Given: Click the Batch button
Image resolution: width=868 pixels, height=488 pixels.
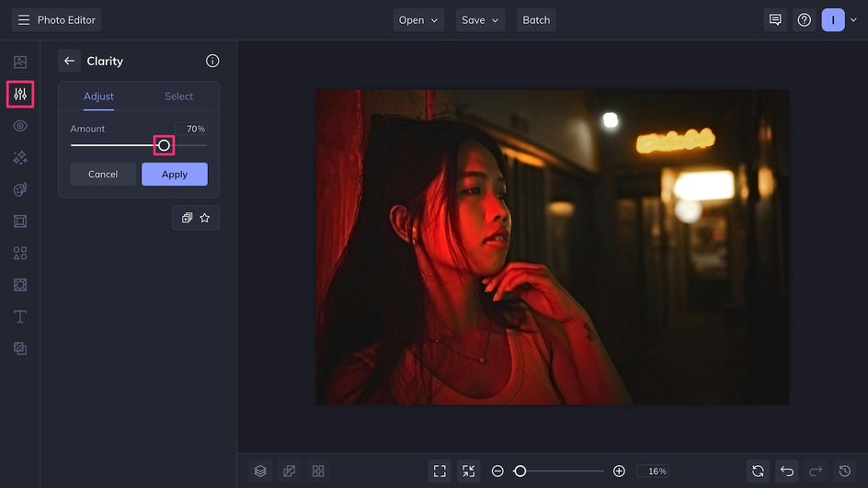Looking at the screenshot, I should coord(536,20).
